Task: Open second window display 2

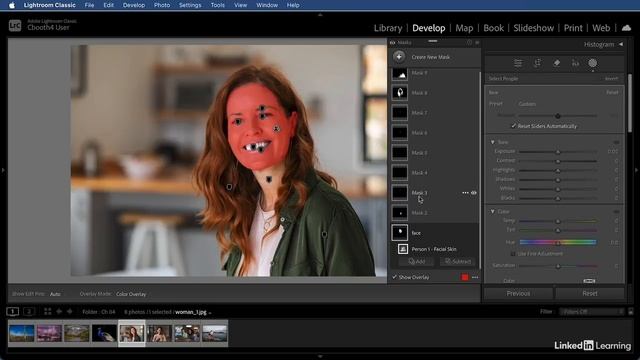Action: point(29,311)
